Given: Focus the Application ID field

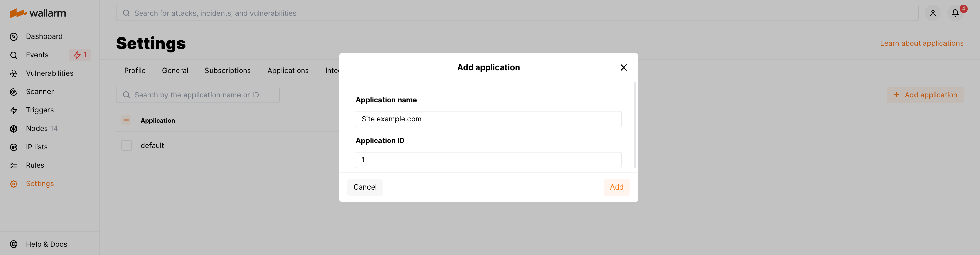Looking at the screenshot, I should (488, 160).
